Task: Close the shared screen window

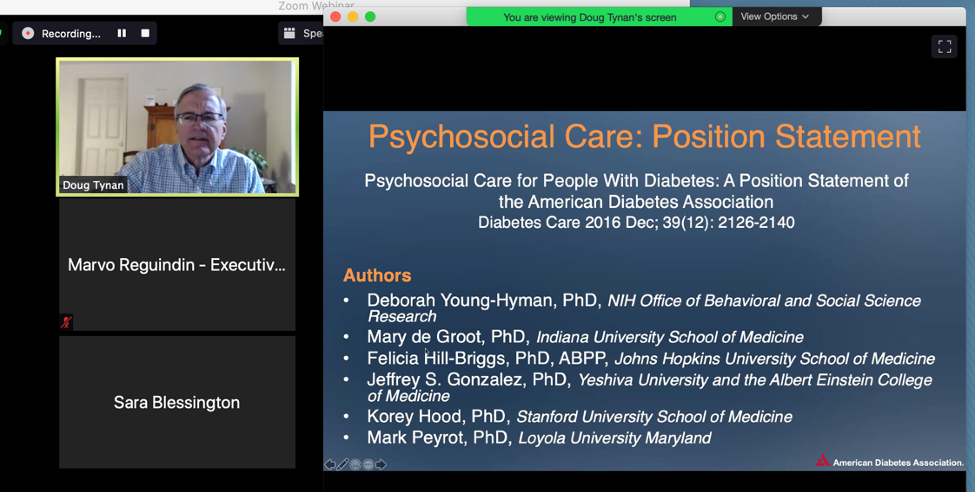Action: coord(335,17)
